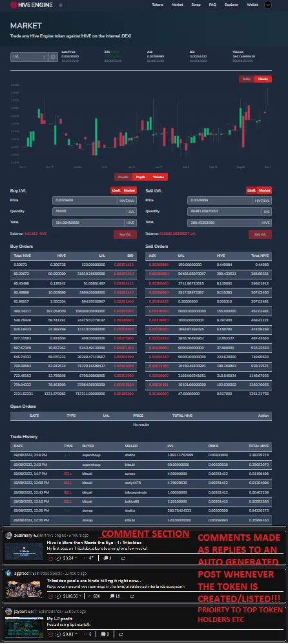Screen dimensions: 288x644
Task: Upvote the 'My LP profit' post
Action: 50,634
